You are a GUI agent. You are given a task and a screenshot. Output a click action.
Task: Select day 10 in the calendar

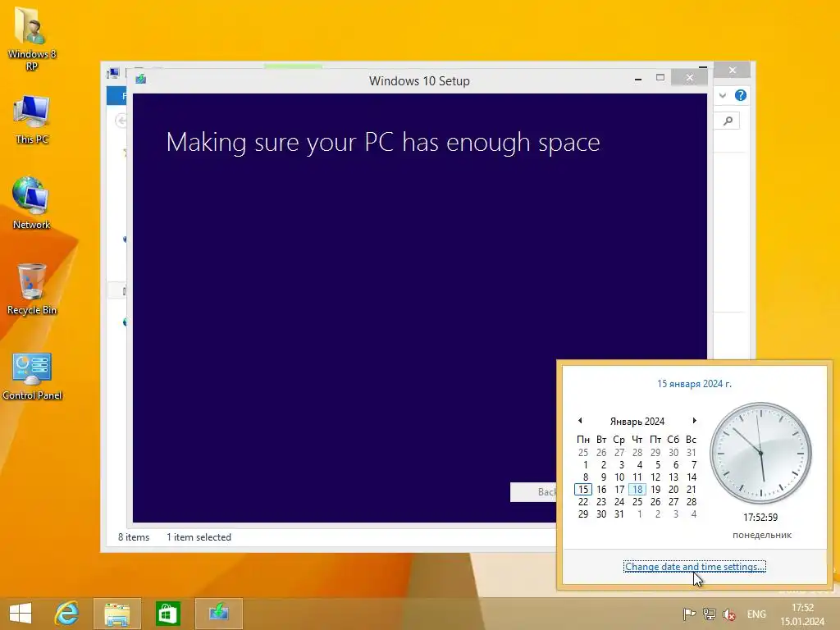[x=619, y=477]
